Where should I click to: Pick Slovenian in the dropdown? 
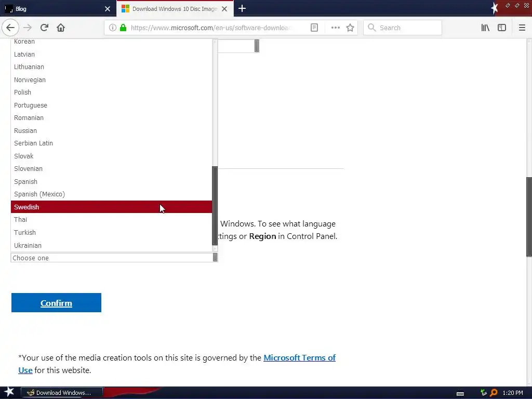pyautogui.click(x=112, y=169)
